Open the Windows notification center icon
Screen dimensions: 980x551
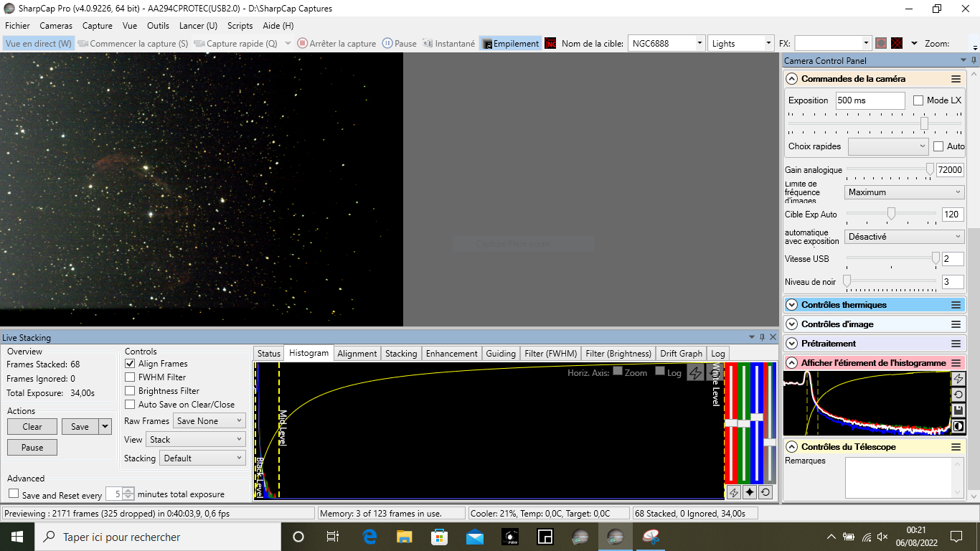956,537
